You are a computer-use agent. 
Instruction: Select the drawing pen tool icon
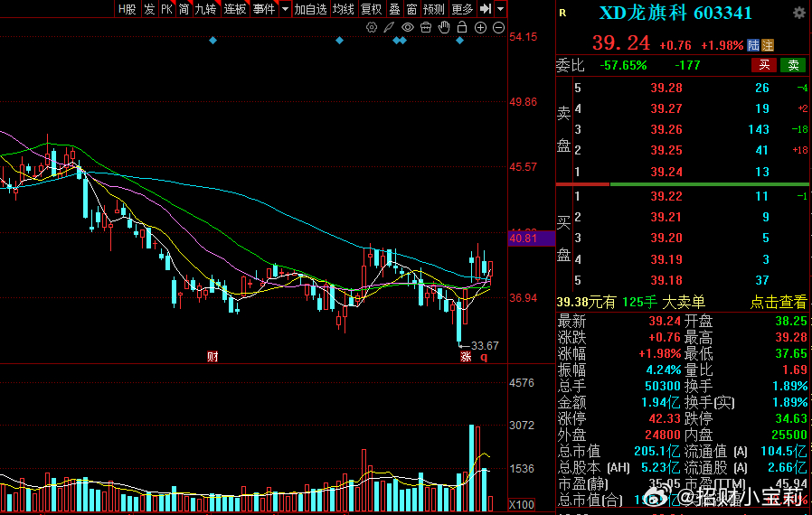point(389,27)
